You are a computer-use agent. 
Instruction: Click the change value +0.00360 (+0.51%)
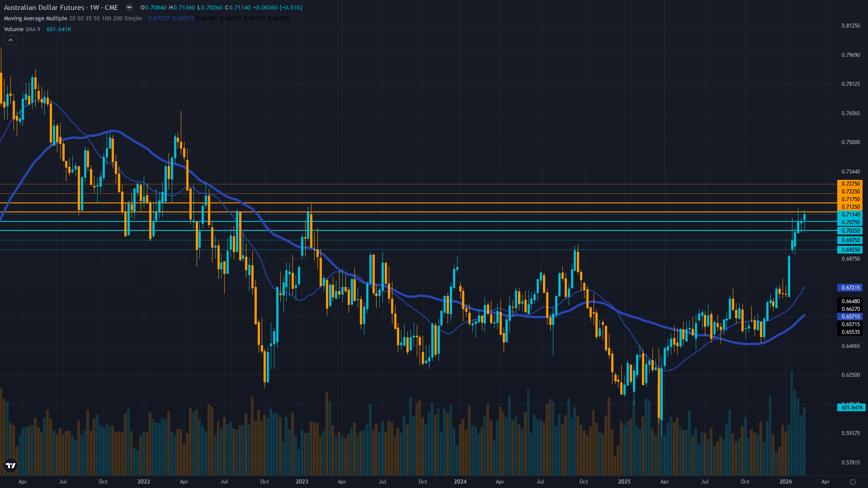pos(278,8)
